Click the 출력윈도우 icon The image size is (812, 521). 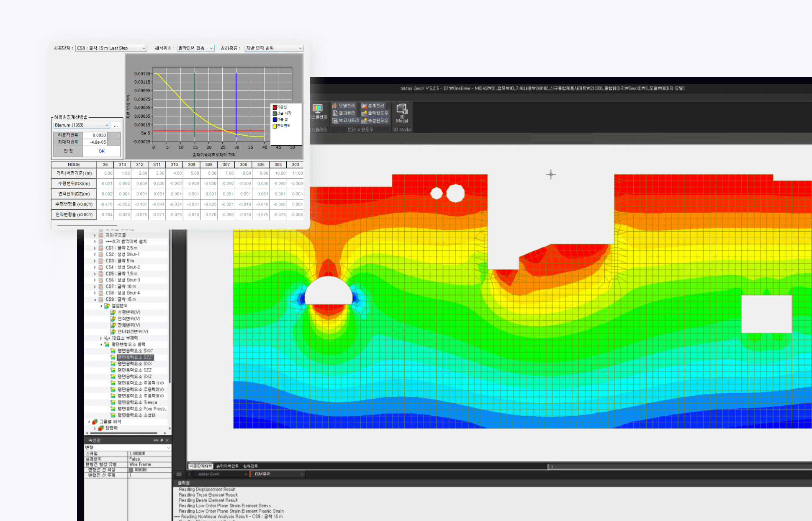coord(364,113)
